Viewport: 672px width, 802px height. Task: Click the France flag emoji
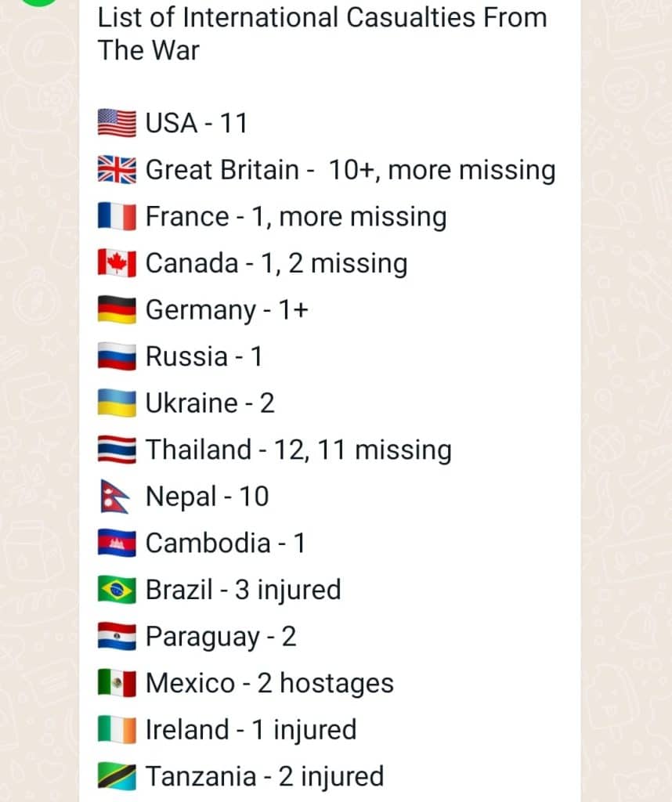point(117,216)
